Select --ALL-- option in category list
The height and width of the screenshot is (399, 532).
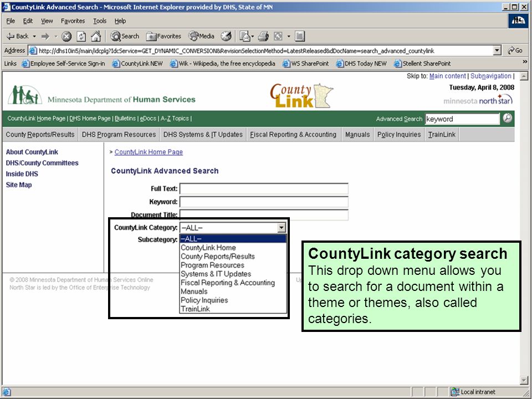coord(233,239)
